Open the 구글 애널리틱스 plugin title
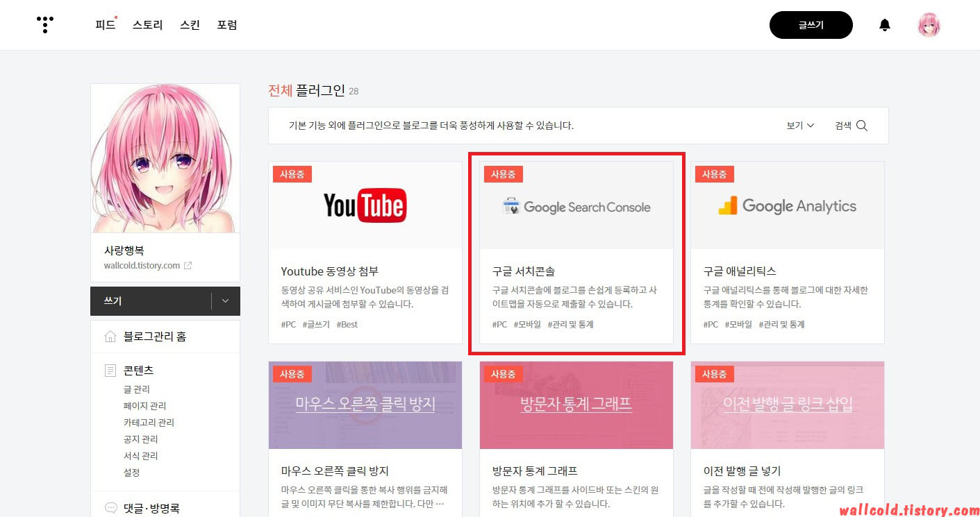 (x=740, y=271)
